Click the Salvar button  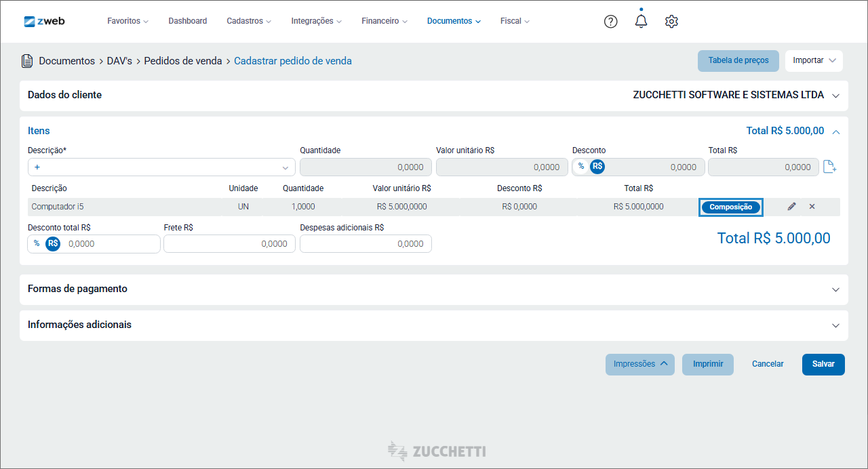823,364
